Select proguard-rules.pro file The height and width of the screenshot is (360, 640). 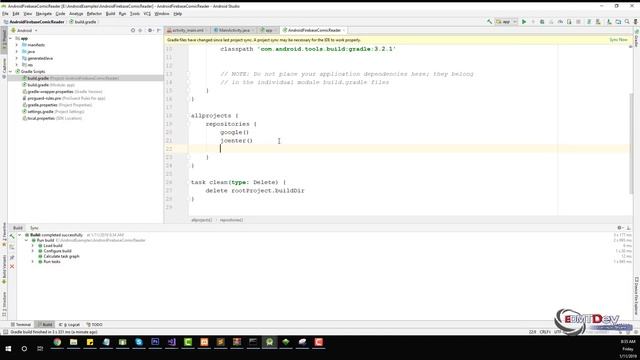pyautogui.click(x=64, y=98)
